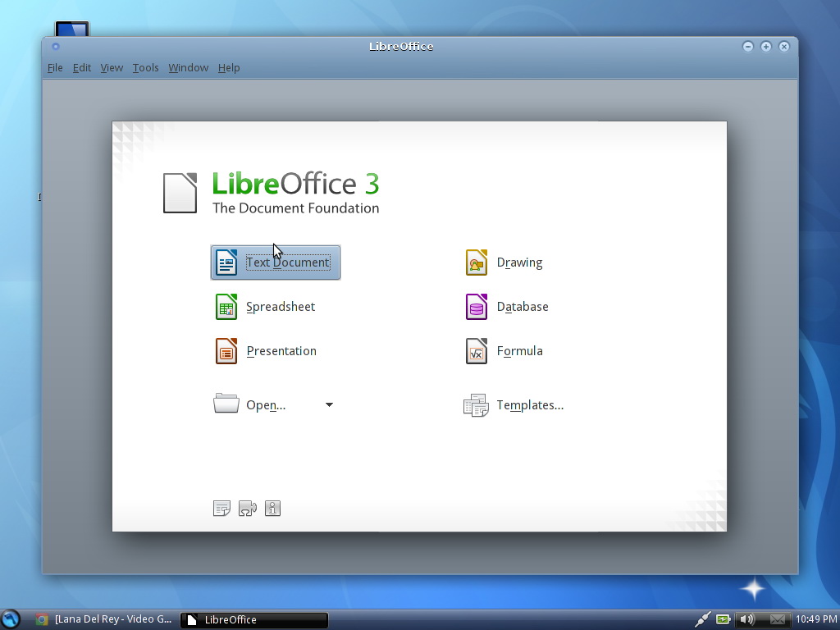This screenshot has width=840, height=630.
Task: Open the Help menu
Action: click(229, 68)
